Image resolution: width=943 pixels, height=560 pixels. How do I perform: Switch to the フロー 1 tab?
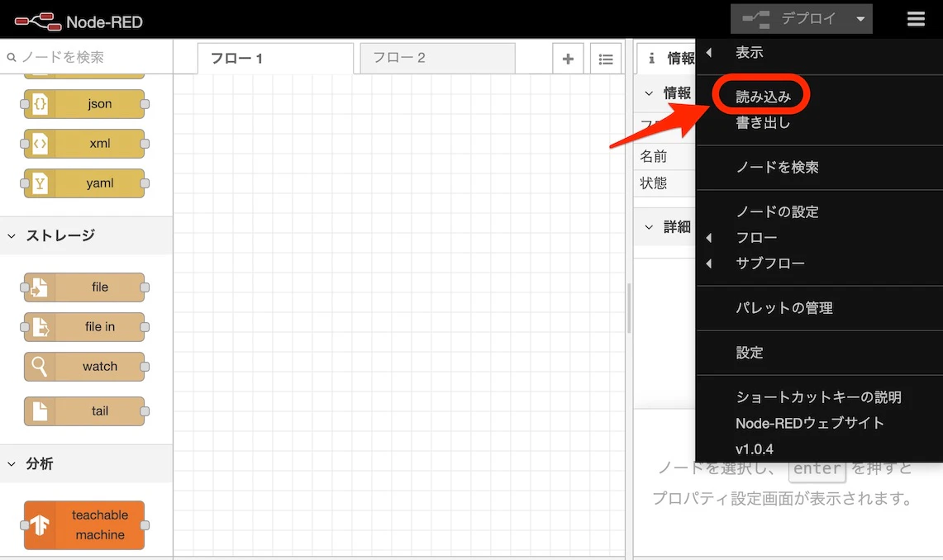[x=275, y=59]
